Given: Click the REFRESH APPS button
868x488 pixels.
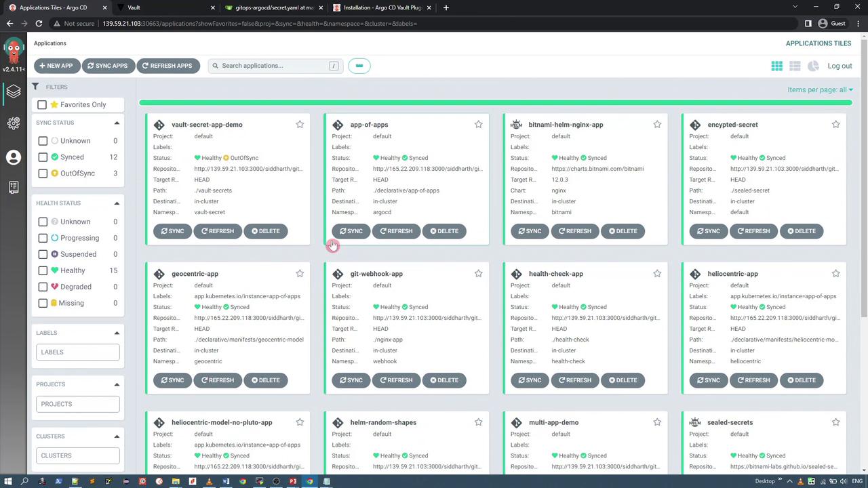Looking at the screenshot, I should tap(167, 66).
